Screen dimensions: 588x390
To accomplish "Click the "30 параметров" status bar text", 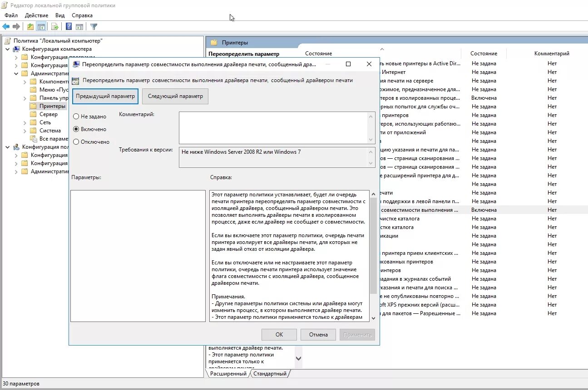I will click(21, 384).
